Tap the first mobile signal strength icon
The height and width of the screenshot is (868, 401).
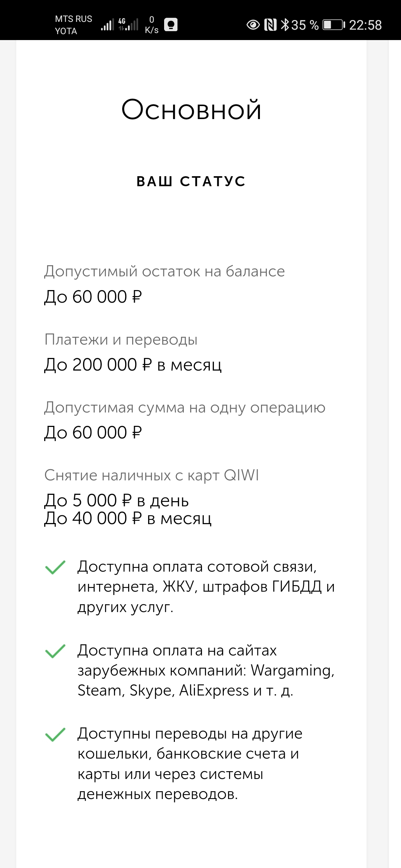(107, 25)
